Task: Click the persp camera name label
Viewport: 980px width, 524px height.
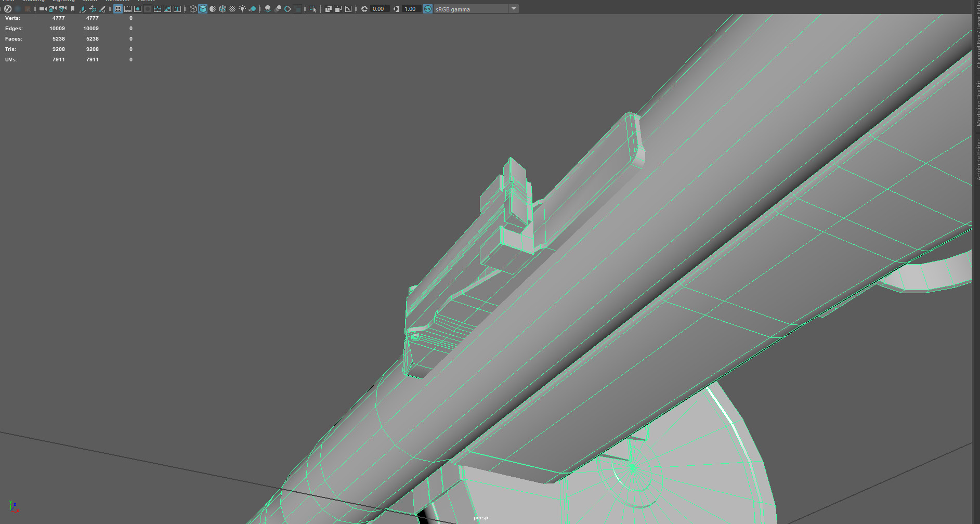Action: (x=481, y=518)
